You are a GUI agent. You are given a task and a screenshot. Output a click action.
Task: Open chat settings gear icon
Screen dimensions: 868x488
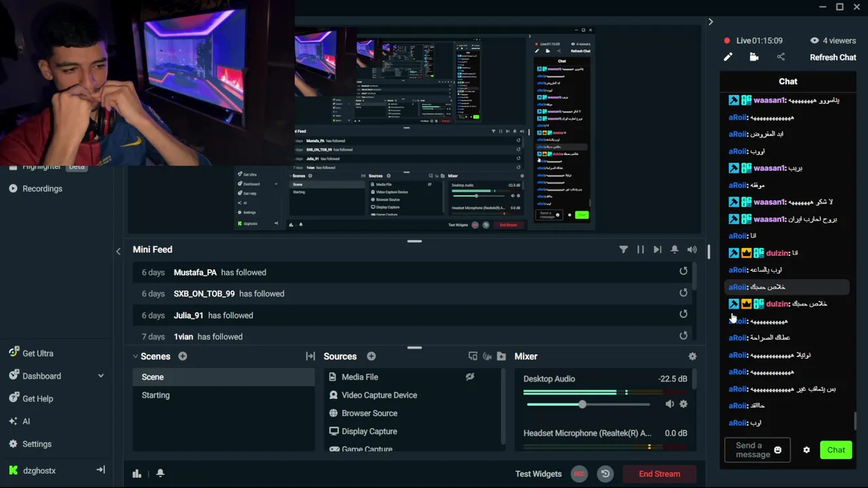point(806,450)
